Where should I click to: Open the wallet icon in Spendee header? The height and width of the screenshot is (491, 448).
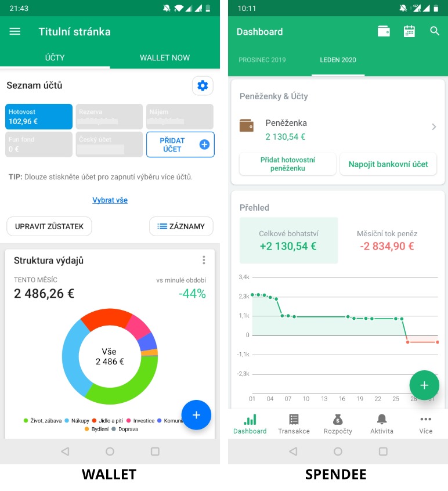[x=384, y=31]
